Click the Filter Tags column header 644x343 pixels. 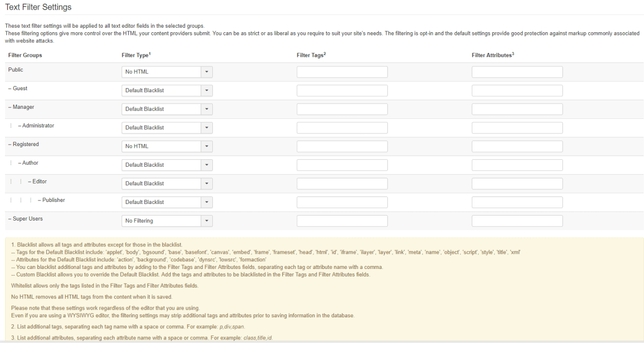311,55
